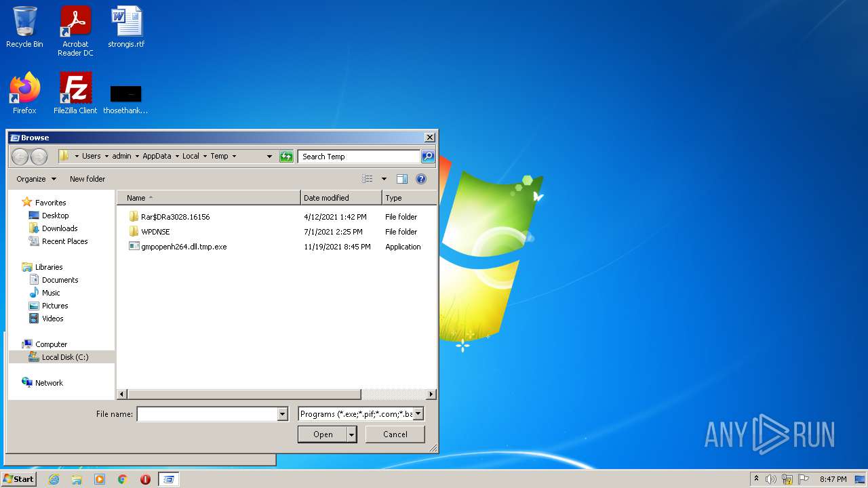Open the Start menu
868x488 pixels.
18,479
